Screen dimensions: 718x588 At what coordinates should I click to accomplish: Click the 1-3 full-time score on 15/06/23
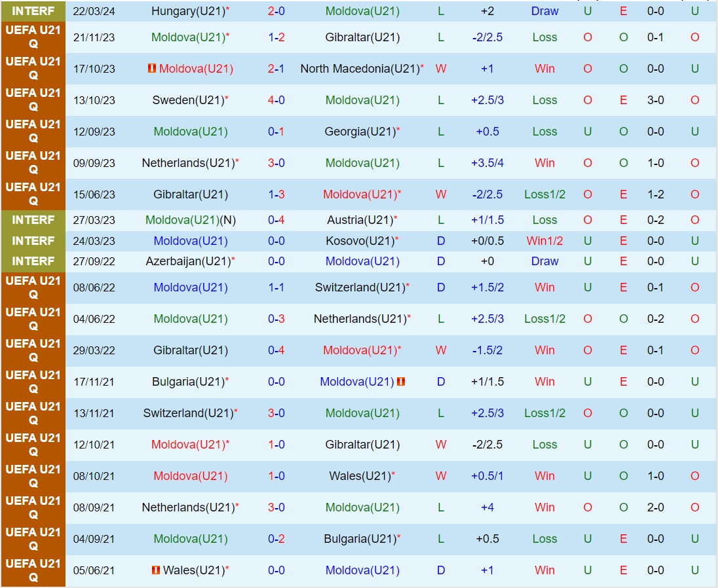pos(276,194)
